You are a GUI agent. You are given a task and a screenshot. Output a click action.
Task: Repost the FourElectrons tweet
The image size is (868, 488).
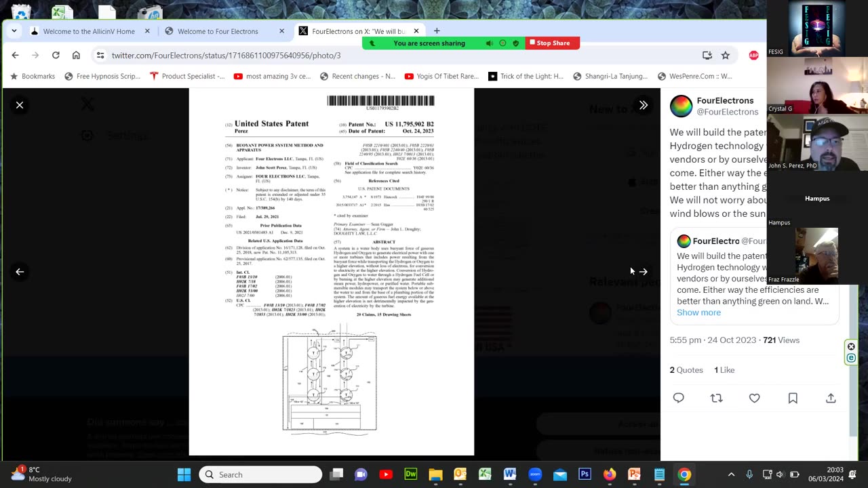pos(717,399)
